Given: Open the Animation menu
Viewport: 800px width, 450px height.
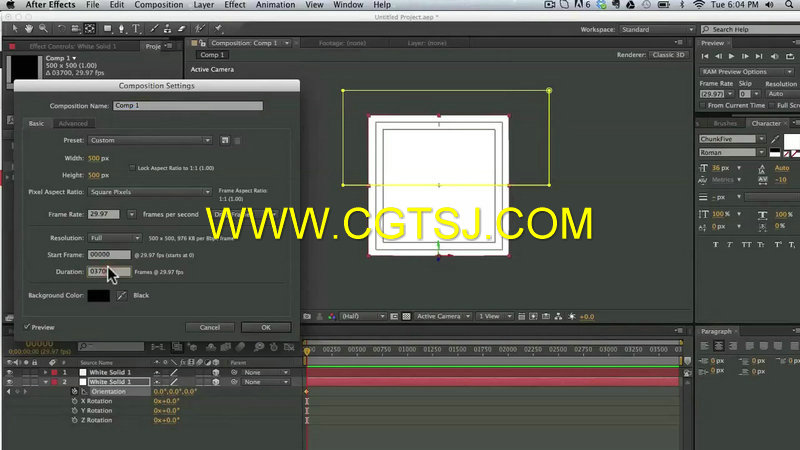Looking at the screenshot, I should click(276, 5).
